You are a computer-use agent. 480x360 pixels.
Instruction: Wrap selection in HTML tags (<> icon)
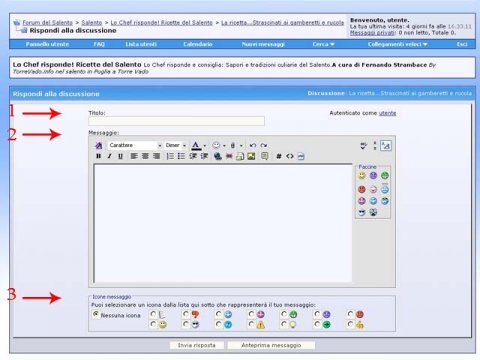(290, 156)
